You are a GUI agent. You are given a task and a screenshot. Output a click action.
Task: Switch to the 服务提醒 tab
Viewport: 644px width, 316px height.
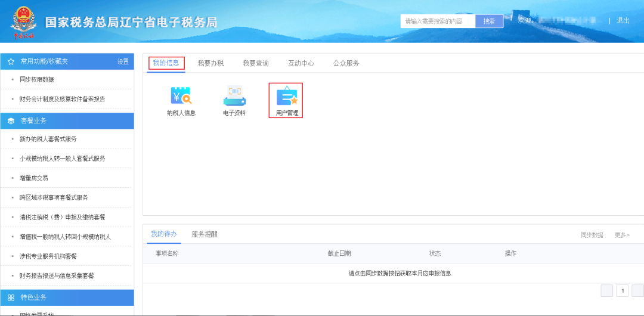point(205,234)
